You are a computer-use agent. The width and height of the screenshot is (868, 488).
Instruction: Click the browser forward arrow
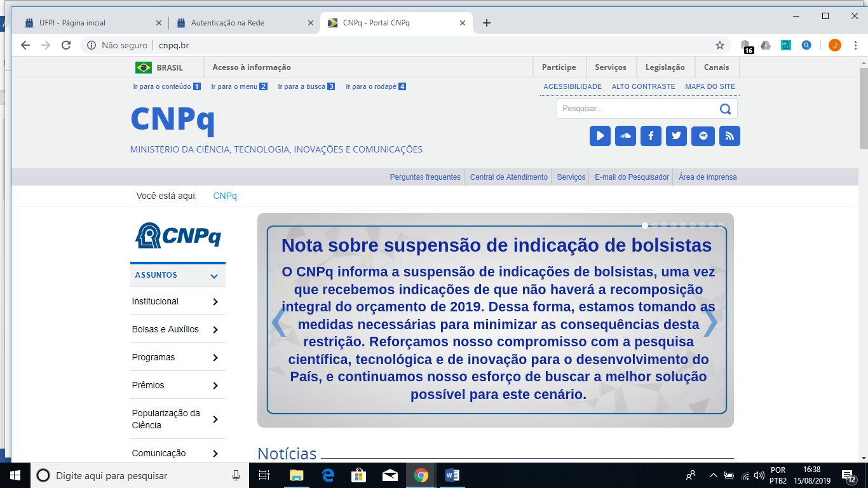tap(46, 45)
